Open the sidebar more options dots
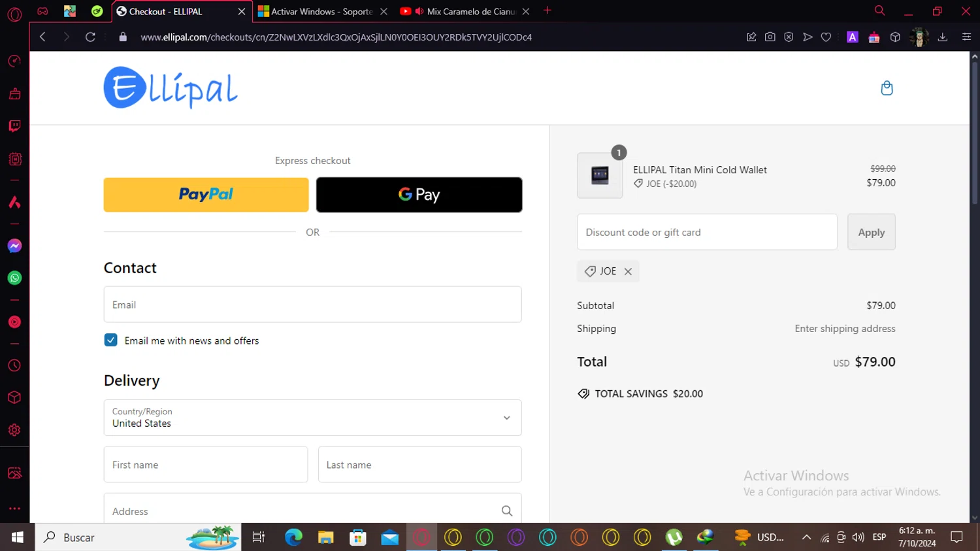This screenshot has width=980, height=551. pyautogui.click(x=14, y=508)
